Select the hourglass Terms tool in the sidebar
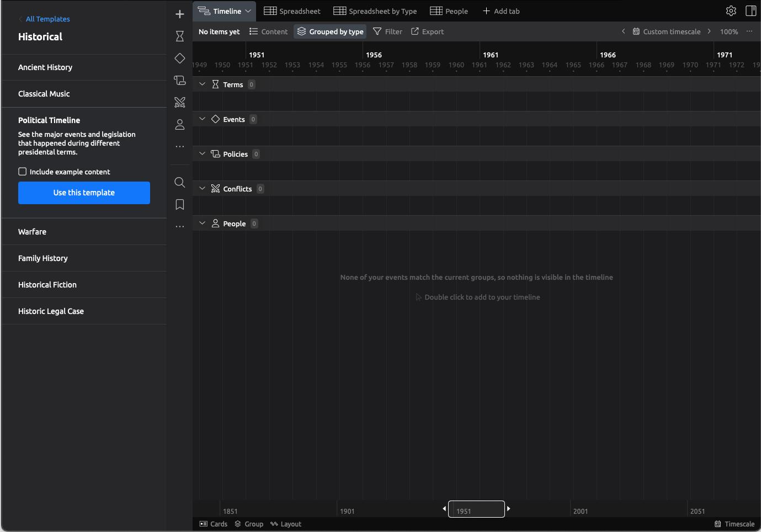Viewport: 761px width, 532px height. (x=179, y=36)
